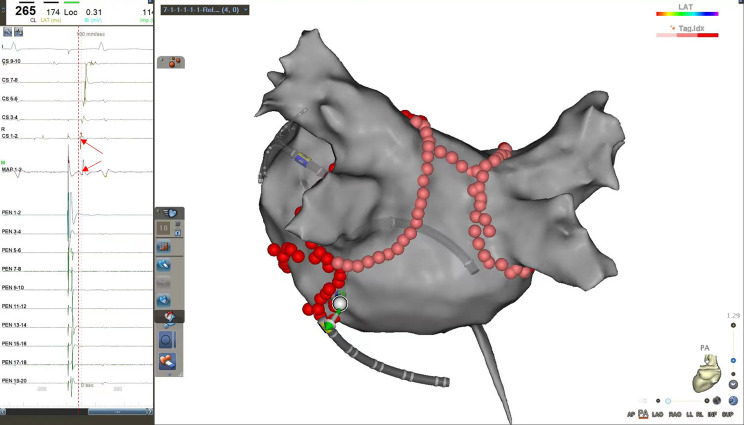Toggle the small lock icon beside 18
744x425 pixels.
[176, 231]
